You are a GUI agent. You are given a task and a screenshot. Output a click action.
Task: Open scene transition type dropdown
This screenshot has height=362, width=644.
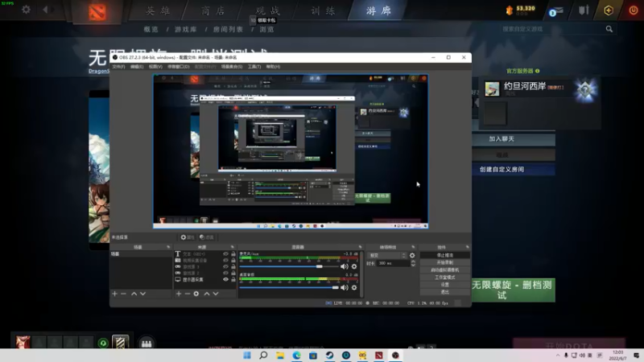386,255
